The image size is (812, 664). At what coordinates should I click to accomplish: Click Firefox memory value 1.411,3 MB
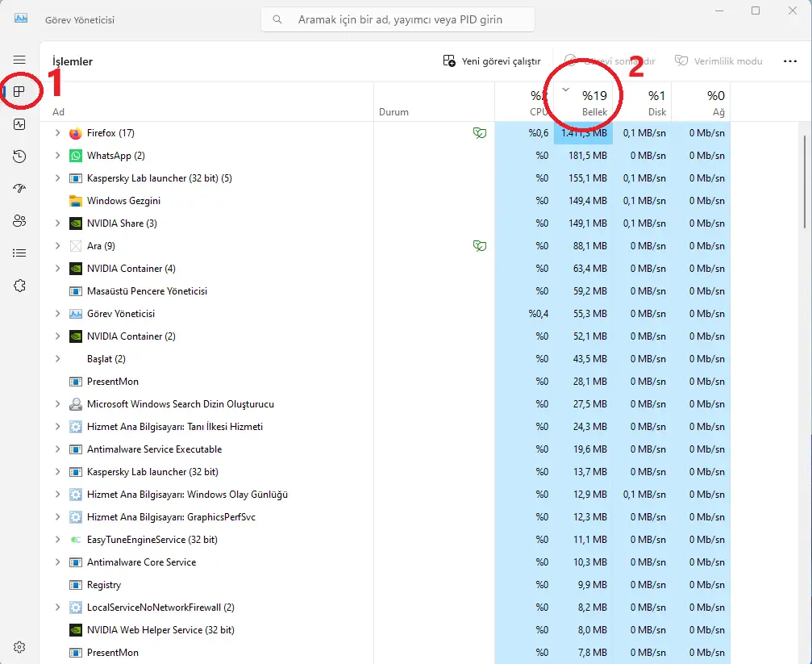[x=584, y=133]
